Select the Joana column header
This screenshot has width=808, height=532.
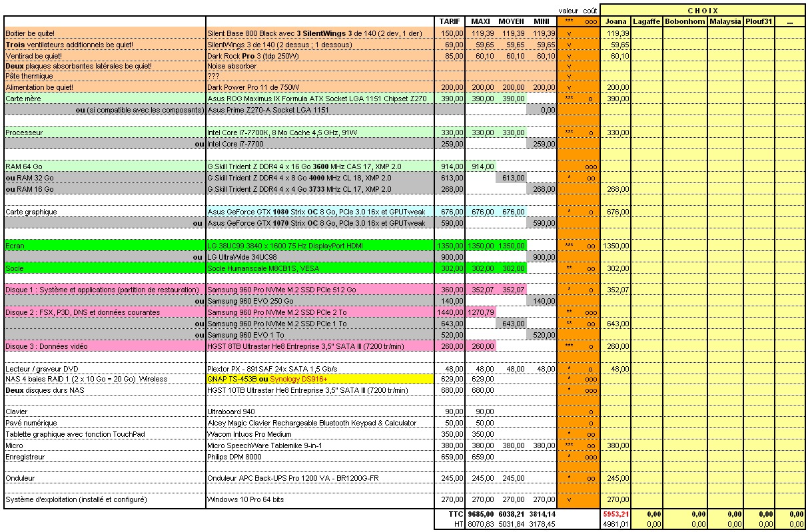click(616, 21)
